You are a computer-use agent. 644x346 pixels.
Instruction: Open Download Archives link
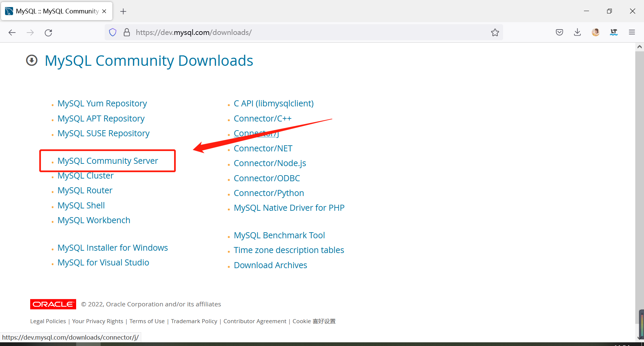pos(270,265)
